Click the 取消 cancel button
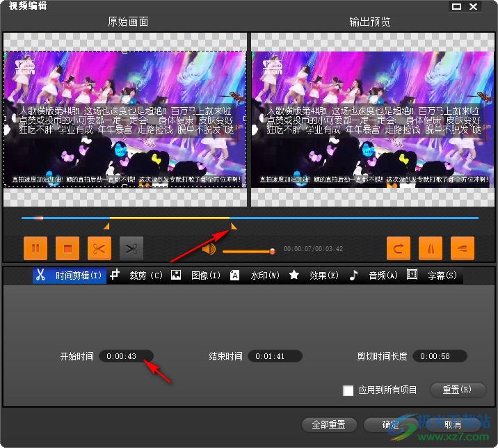 tap(453, 425)
